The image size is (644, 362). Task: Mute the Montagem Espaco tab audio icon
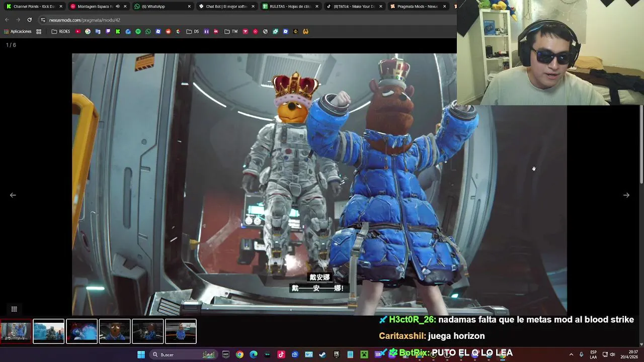pos(117,7)
